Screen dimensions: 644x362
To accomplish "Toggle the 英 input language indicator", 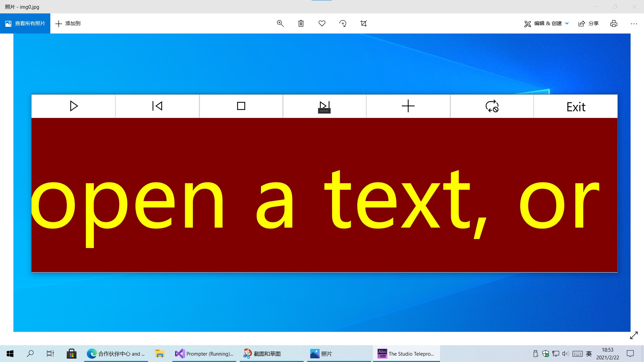I will pyautogui.click(x=589, y=354).
